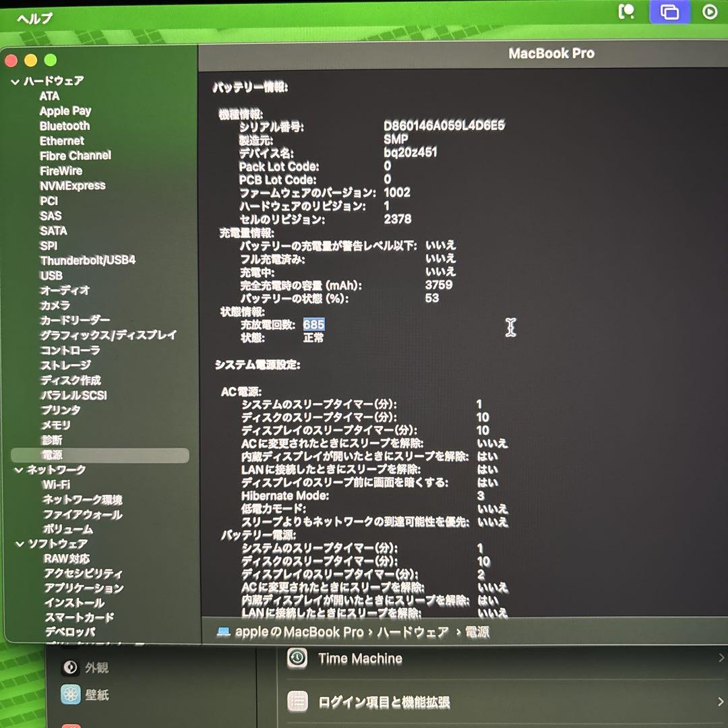Select プリンタ in the sidebar

coord(61,410)
